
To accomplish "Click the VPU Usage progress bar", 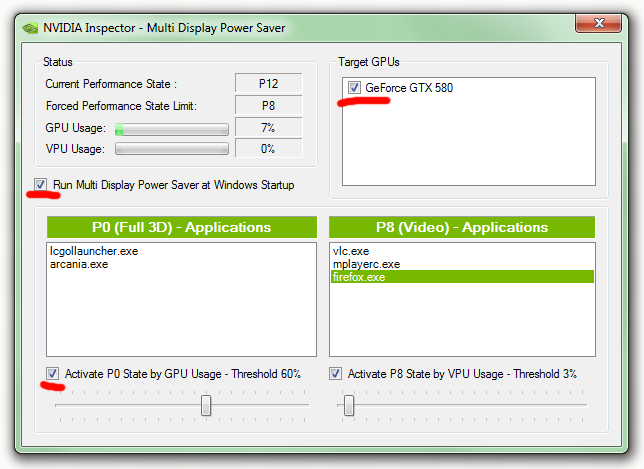I will click(172, 149).
